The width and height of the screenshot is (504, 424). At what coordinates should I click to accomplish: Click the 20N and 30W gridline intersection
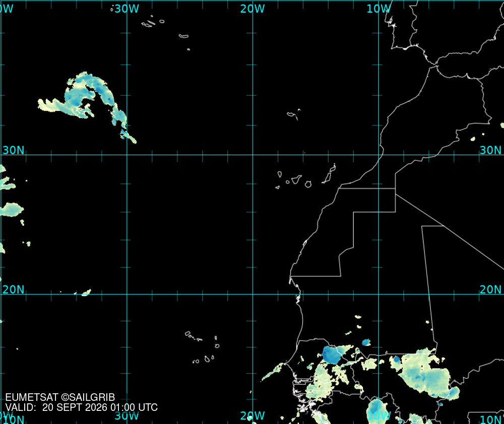[127, 294]
